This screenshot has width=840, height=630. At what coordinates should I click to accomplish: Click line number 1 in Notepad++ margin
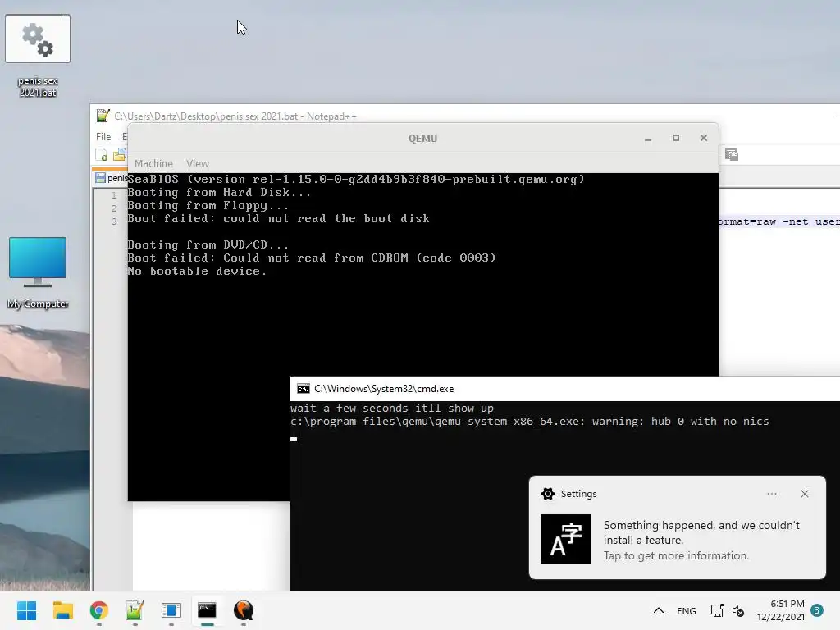coord(113,195)
